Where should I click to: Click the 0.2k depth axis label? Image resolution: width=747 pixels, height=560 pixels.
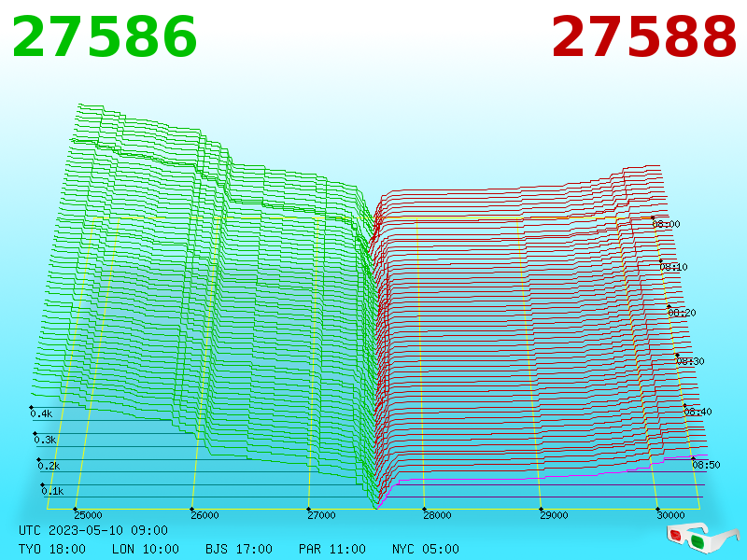click(x=49, y=466)
